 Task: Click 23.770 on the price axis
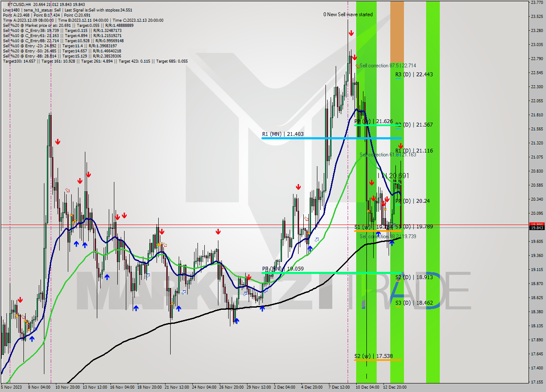click(537, 3)
